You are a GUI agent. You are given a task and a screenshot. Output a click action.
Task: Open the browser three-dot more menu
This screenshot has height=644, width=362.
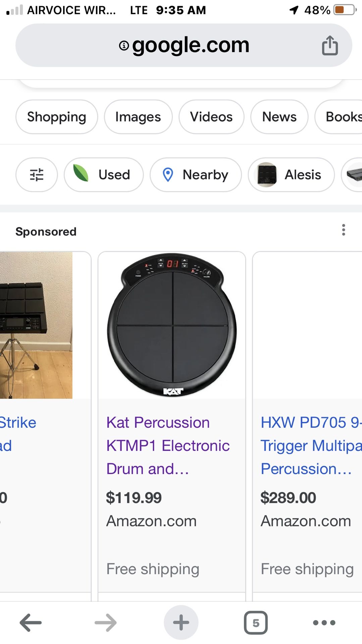tap(324, 623)
